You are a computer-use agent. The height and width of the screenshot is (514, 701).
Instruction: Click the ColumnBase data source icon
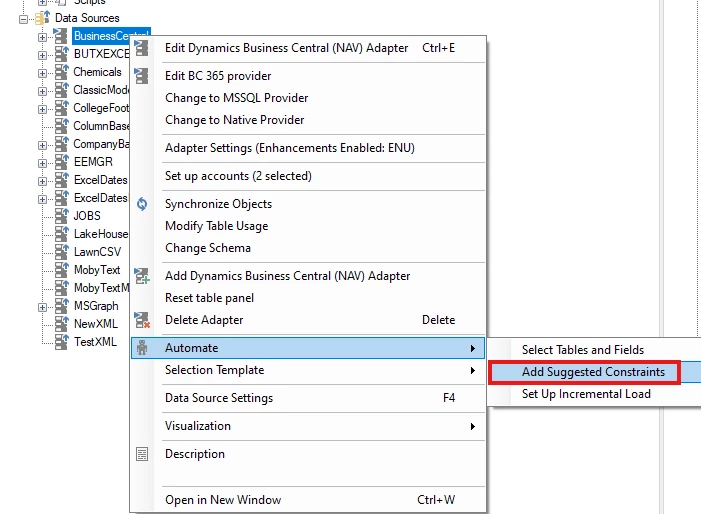click(x=61, y=126)
